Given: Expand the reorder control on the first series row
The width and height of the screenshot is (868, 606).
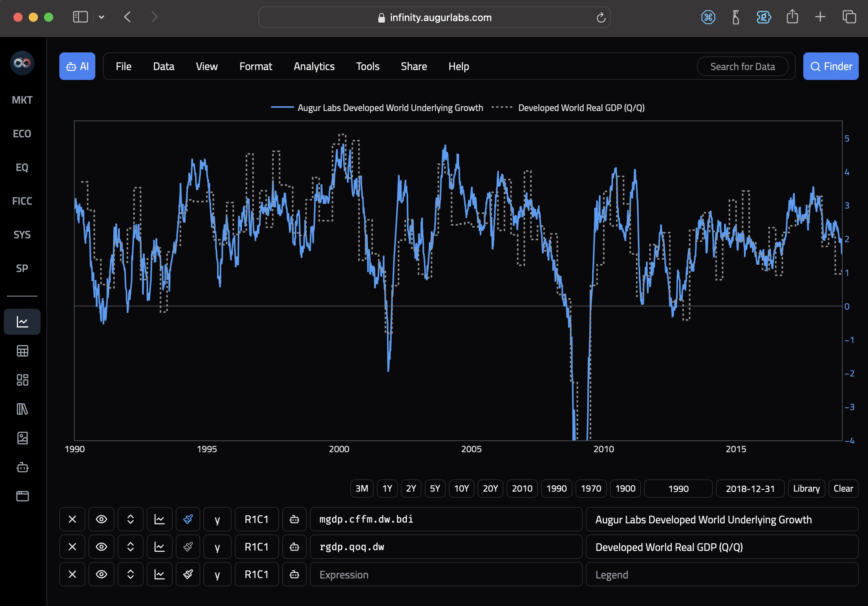Looking at the screenshot, I should 130,519.
